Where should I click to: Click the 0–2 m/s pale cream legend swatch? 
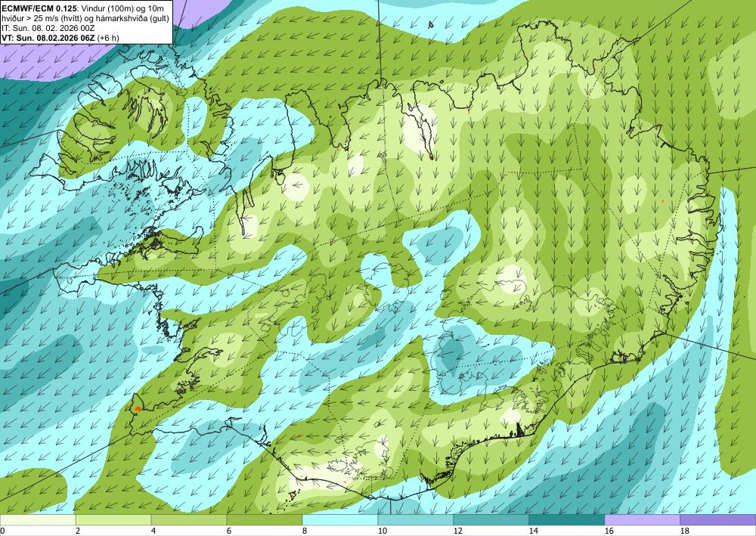click(x=38, y=520)
